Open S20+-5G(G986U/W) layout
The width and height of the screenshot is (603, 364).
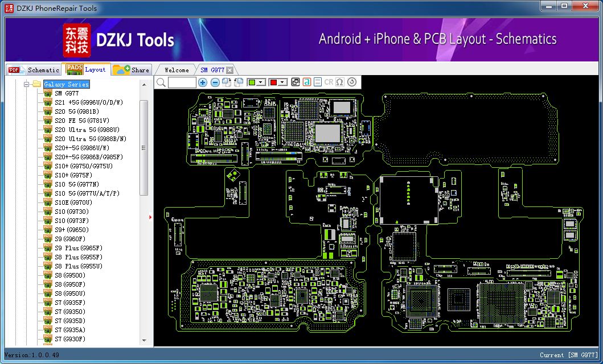click(82, 148)
